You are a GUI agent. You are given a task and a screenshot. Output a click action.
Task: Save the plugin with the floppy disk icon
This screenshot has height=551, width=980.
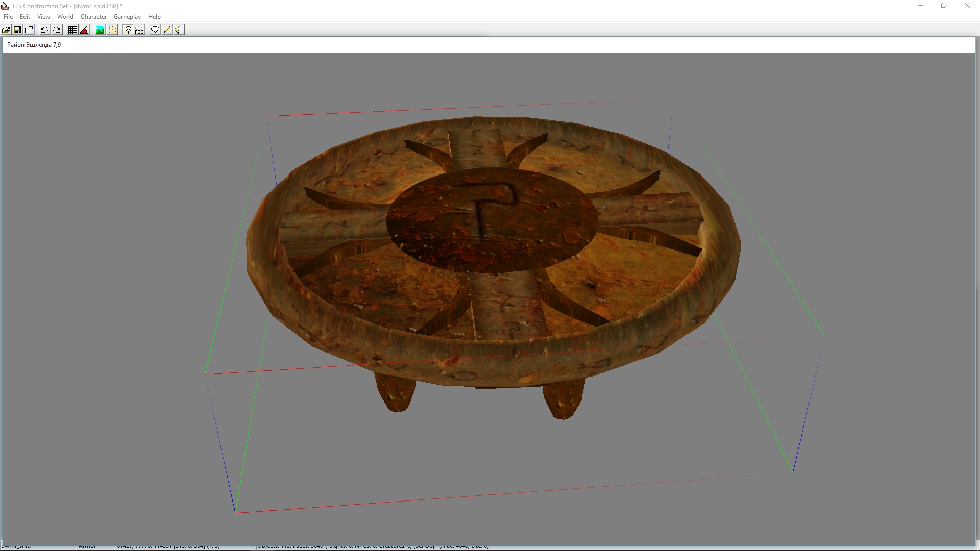click(17, 30)
